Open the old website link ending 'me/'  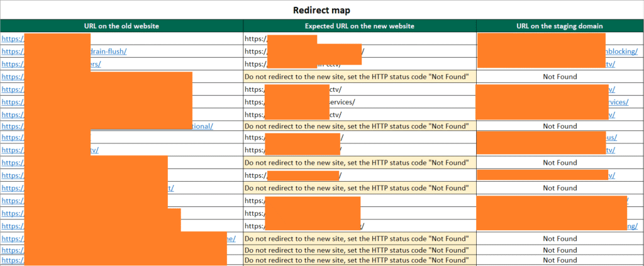231,238
